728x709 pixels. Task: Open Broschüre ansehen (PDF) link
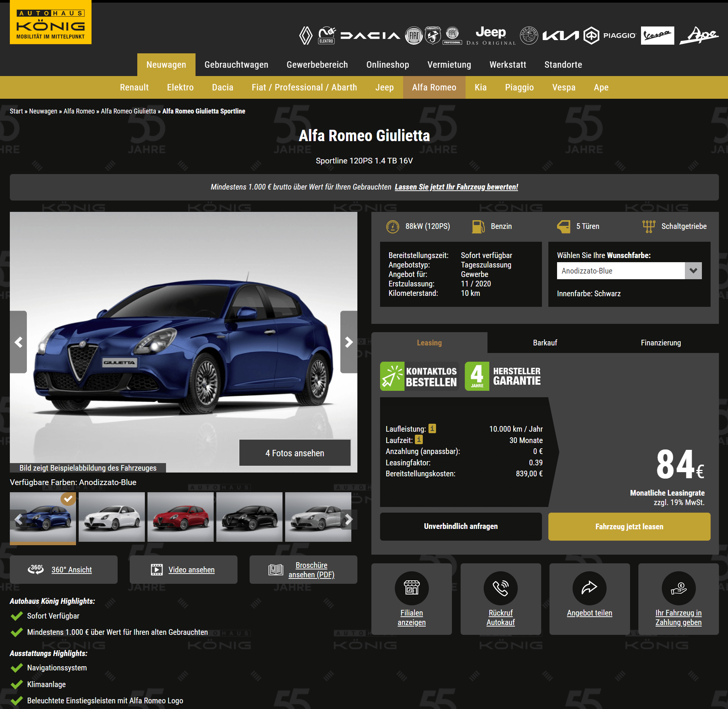coord(311,570)
